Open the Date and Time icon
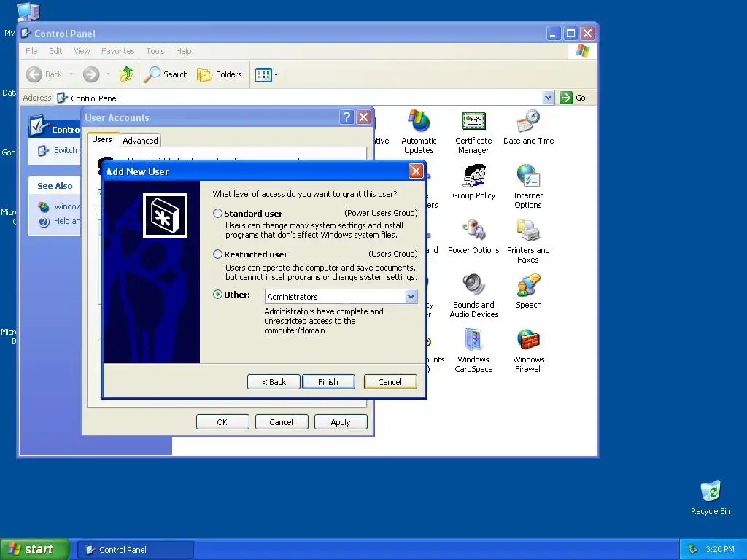The height and width of the screenshot is (560, 747). 528,127
